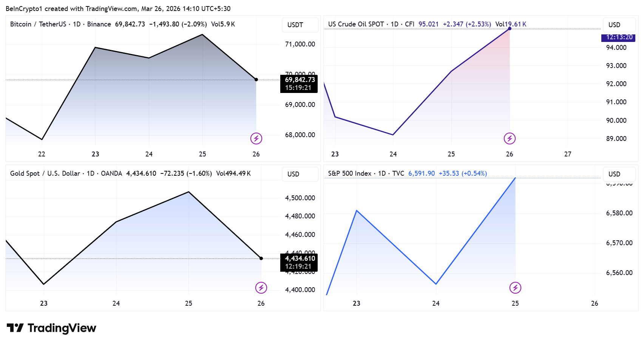Click the 69,842.73 Bitcoin price label

click(x=300, y=80)
